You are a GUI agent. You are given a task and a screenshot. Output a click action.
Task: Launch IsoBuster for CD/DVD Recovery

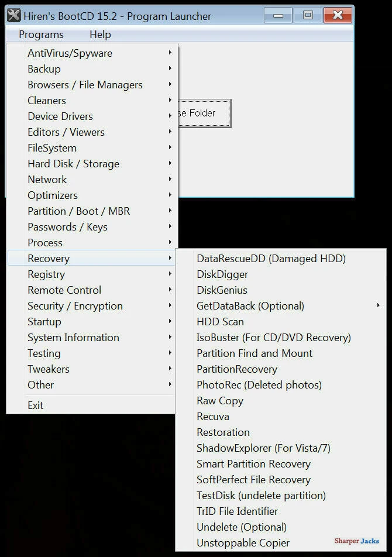click(x=280, y=338)
